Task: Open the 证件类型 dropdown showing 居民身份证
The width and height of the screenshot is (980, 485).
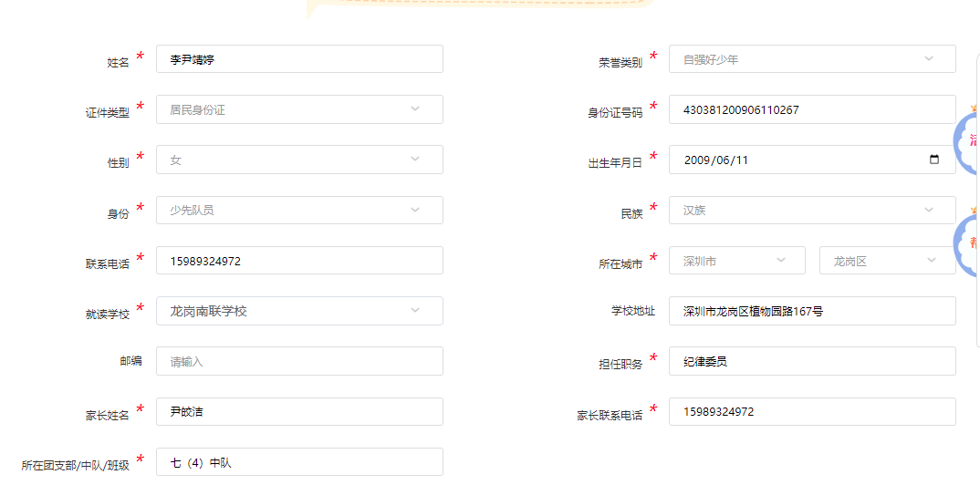Action: tap(299, 110)
